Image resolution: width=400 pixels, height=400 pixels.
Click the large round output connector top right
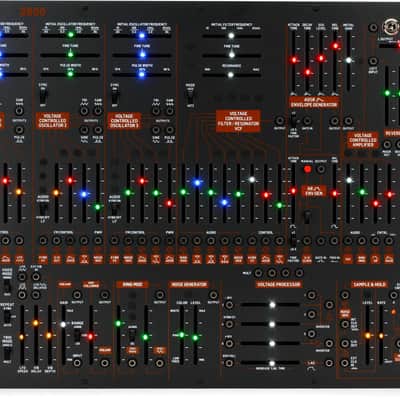click(x=390, y=28)
